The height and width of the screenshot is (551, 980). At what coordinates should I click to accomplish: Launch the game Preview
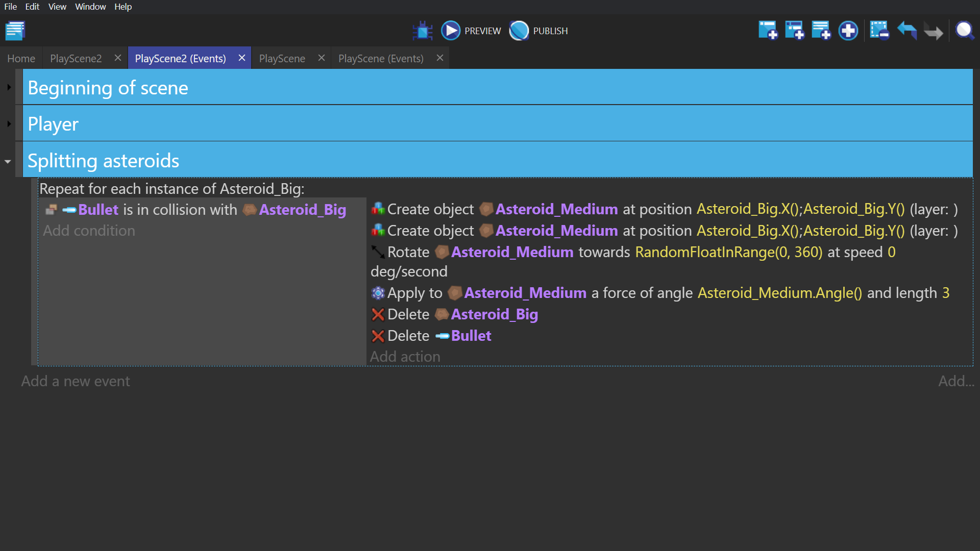[x=451, y=31]
